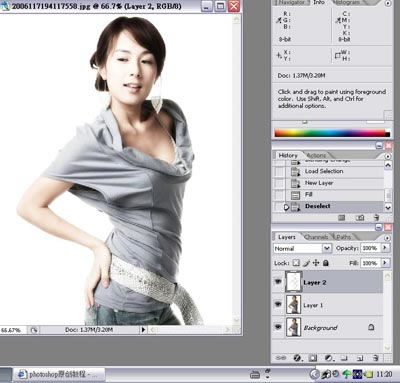The height and width of the screenshot is (383, 400).
Task: Click the blue square tray icon
Action: click(357, 374)
